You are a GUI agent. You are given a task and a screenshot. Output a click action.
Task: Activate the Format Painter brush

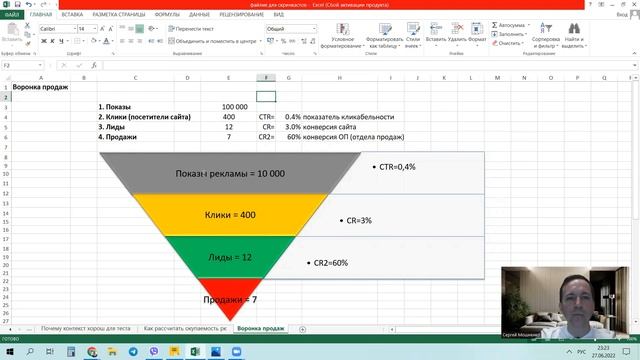[27, 43]
